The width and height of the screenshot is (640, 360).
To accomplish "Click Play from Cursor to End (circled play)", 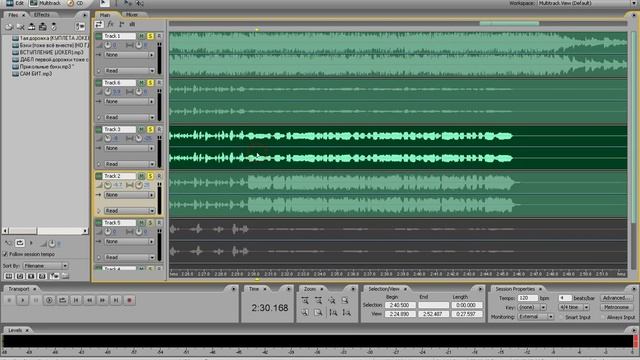I will point(49,300).
